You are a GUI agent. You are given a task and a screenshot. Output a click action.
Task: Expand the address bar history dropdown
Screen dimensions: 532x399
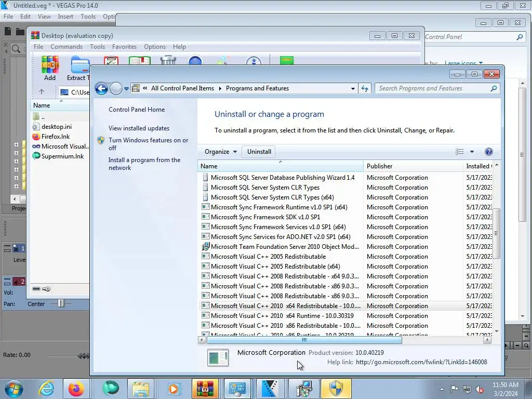353,88
